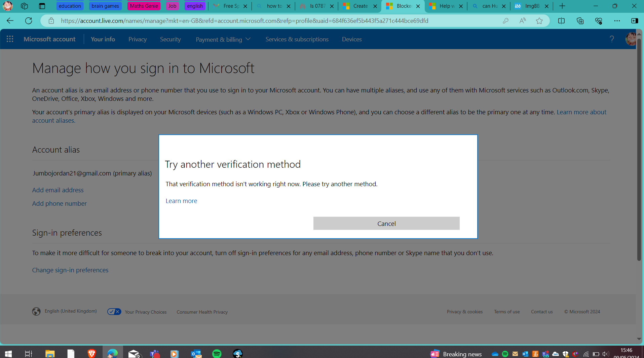Click the volume speaker tray icon
Screen dimensions: 644x358
pos(605,354)
